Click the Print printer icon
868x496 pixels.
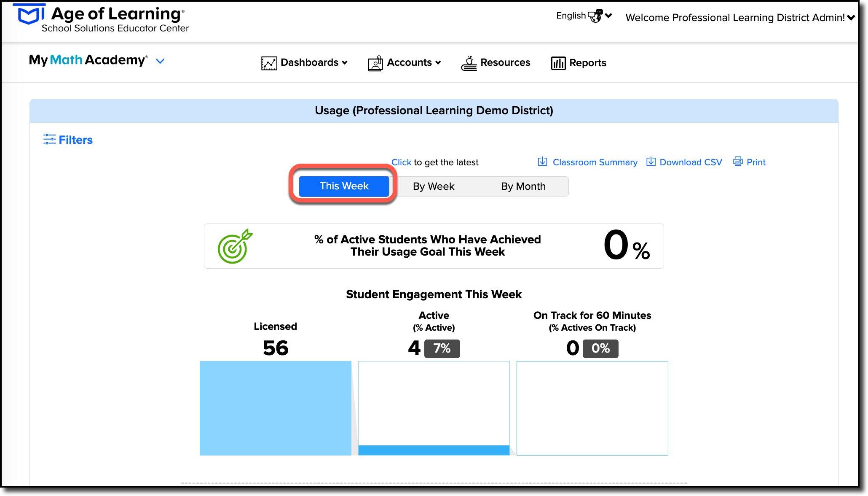[738, 162]
